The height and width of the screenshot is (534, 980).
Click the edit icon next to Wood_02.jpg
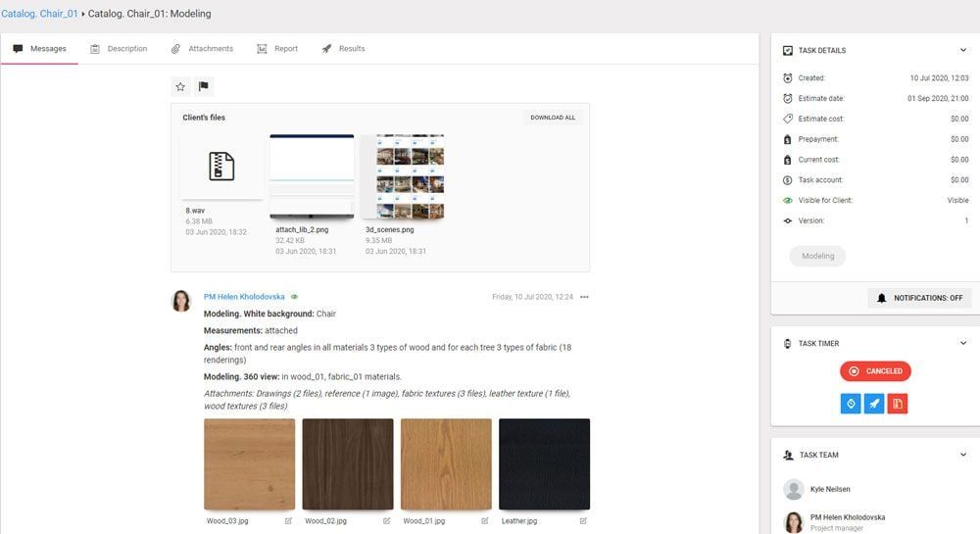[x=386, y=521]
